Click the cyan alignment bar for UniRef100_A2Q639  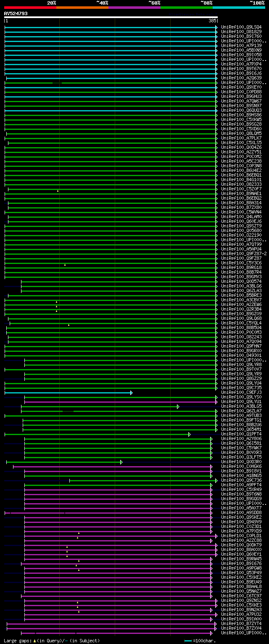click(112, 78)
